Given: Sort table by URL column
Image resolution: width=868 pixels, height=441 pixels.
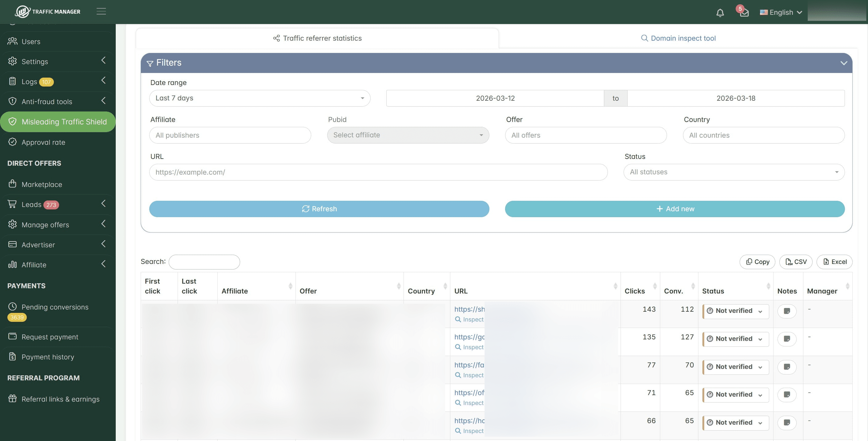Looking at the screenshot, I should 535,286.
